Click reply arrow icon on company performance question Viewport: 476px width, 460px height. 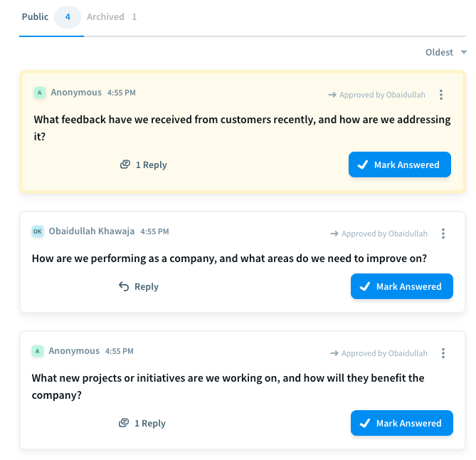pos(124,286)
